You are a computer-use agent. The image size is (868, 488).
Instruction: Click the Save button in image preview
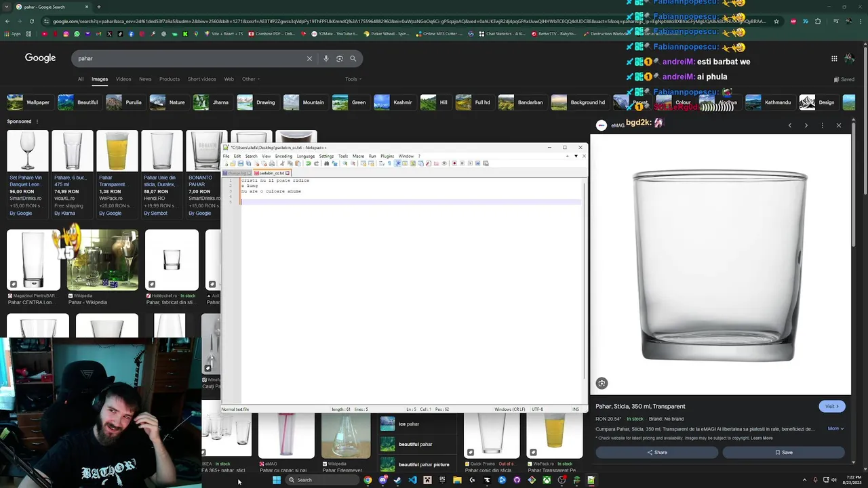tap(784, 452)
